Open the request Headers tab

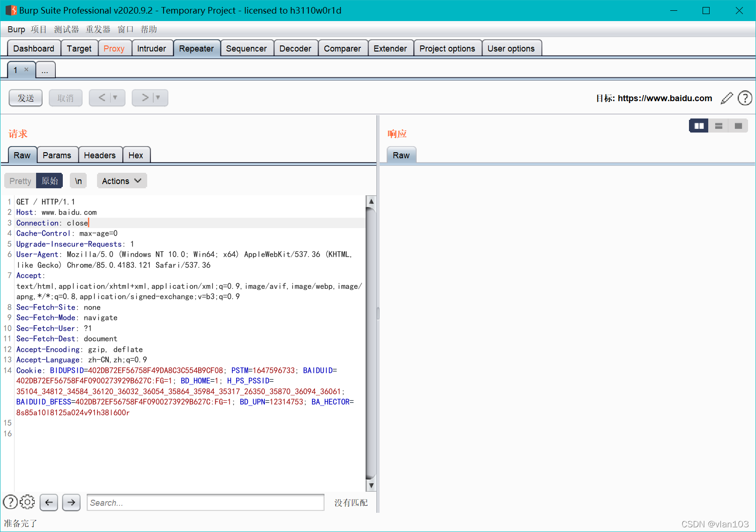point(100,155)
